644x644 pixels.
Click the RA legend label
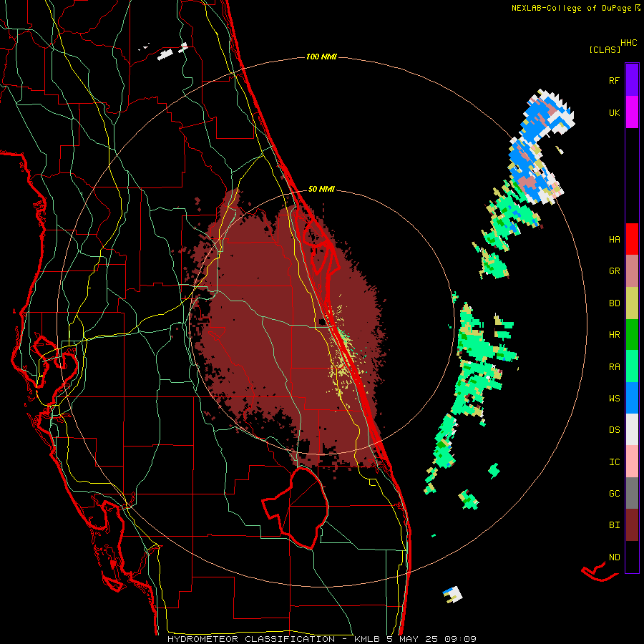614,367
